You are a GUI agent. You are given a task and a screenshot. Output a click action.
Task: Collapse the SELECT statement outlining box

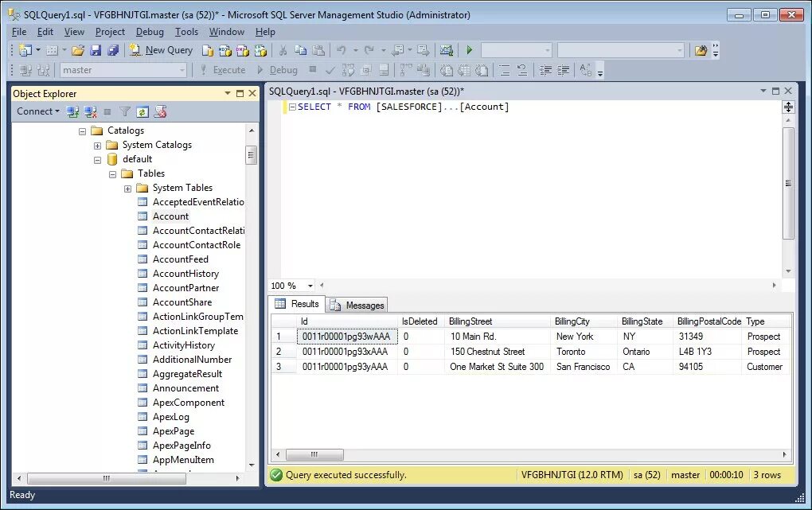[x=293, y=107]
